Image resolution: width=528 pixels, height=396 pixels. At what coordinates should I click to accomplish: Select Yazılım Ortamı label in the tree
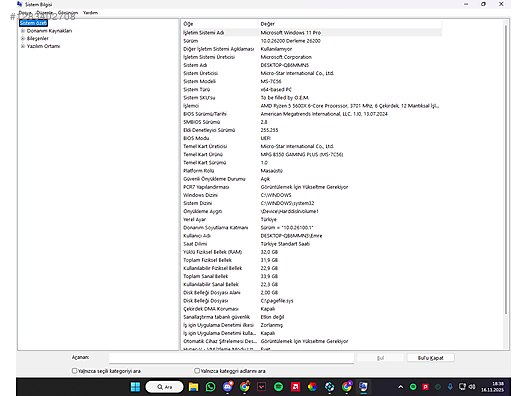click(x=43, y=46)
